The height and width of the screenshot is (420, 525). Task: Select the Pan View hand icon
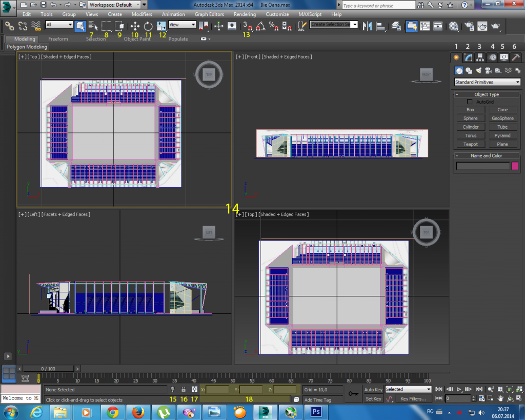[x=500, y=398]
